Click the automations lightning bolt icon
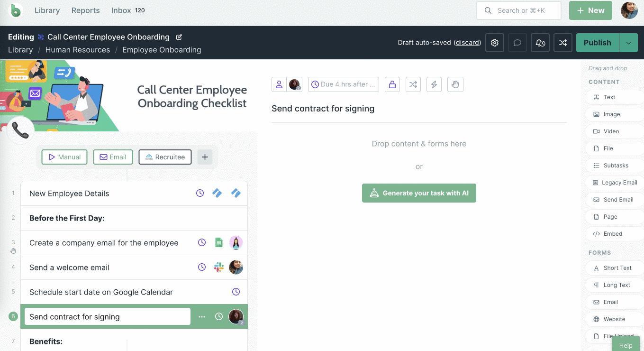 [x=434, y=84]
